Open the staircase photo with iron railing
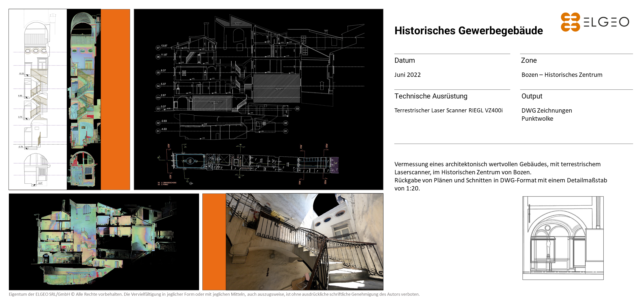The image size is (644, 299). (304, 242)
